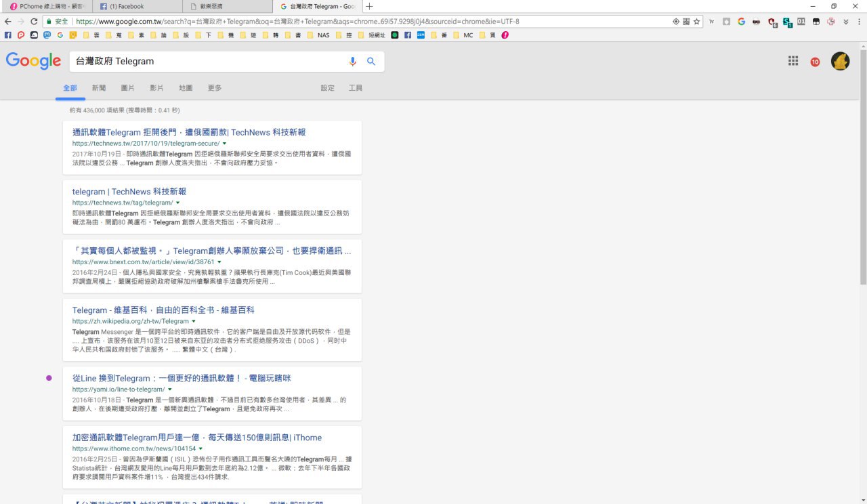The width and height of the screenshot is (867, 504).
Task: Open a new tab with plus button
Action: 369,6
